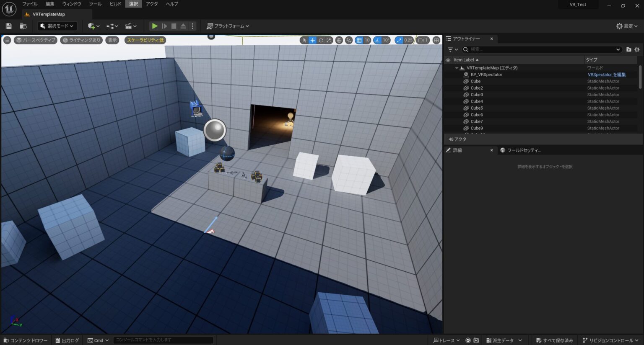Toggle grid snapping in the viewport
Screen dimensions: 644x345
358,40
